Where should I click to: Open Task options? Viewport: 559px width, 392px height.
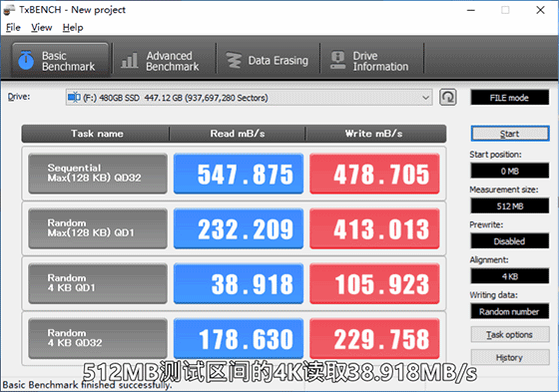tap(510, 334)
